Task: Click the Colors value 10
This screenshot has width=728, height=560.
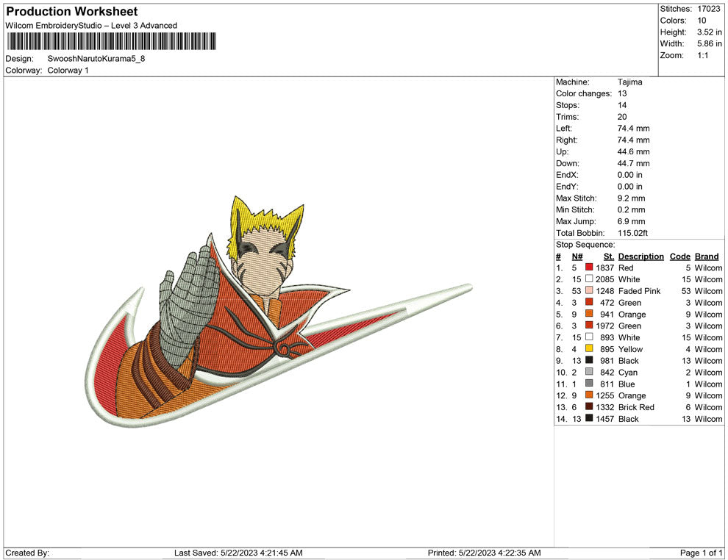Action: pos(702,21)
